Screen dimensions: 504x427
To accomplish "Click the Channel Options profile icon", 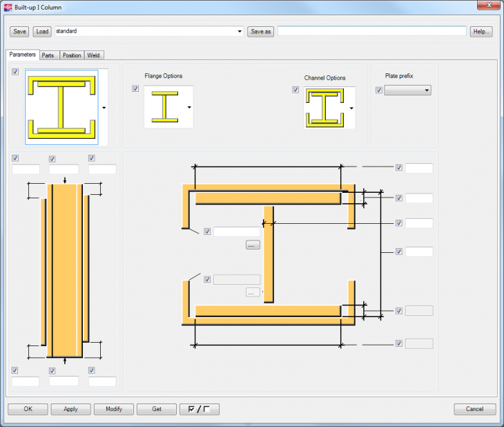I will (325, 108).
